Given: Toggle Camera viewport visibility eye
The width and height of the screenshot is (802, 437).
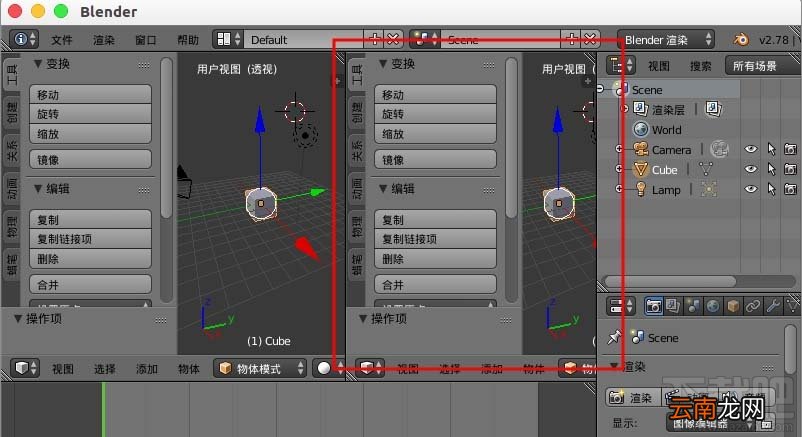Looking at the screenshot, I should [750, 149].
